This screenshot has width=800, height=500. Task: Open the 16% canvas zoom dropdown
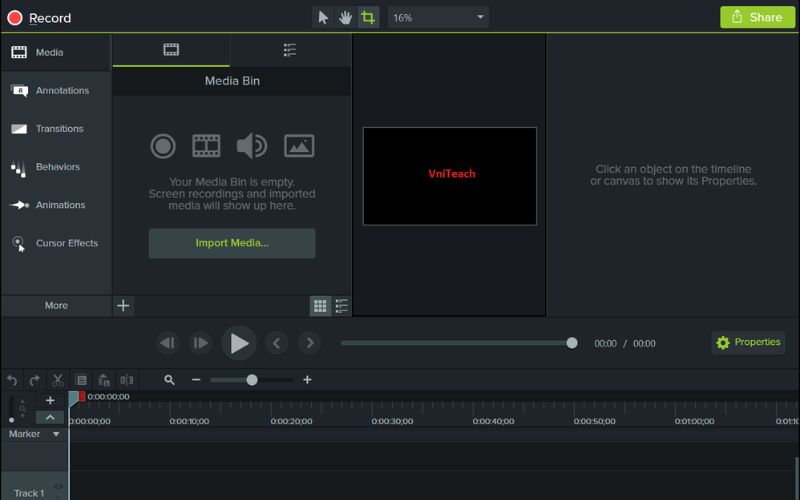[438, 18]
